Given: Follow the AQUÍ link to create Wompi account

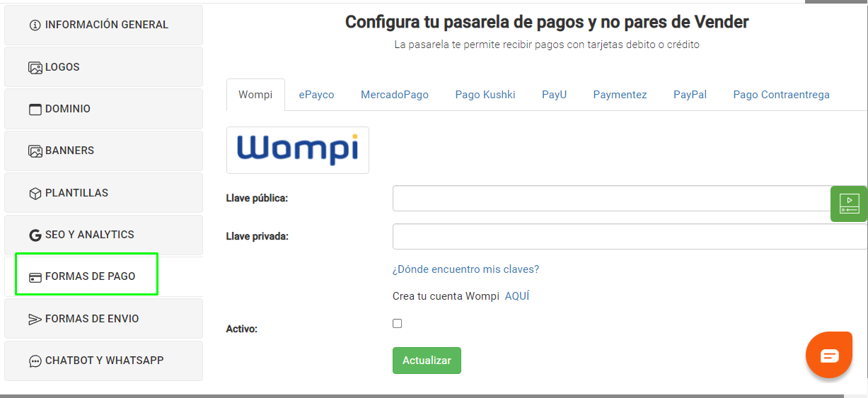Looking at the screenshot, I should click(517, 296).
